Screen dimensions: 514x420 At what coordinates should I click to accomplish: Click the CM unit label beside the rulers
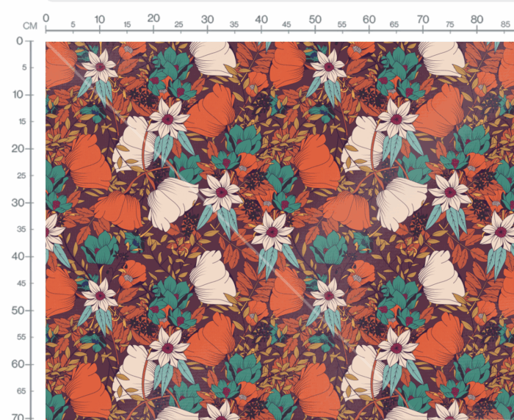point(30,26)
